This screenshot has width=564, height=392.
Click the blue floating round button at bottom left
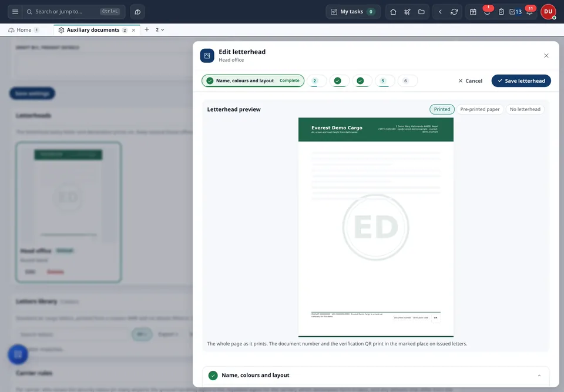[18, 354]
